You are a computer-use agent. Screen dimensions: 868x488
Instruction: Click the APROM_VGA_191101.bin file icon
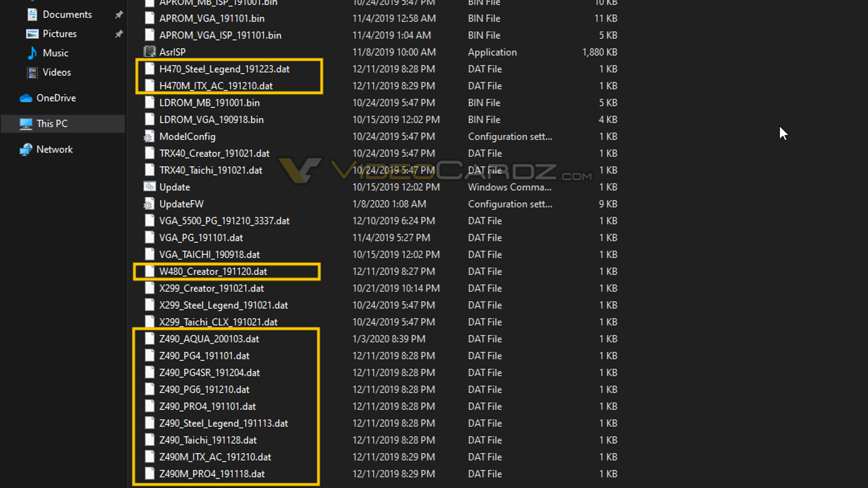[150, 18]
